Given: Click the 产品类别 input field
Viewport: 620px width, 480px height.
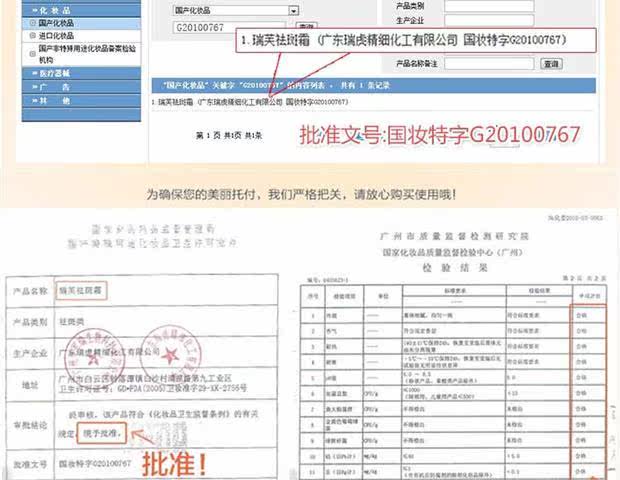Looking at the screenshot, I should 489,6.
